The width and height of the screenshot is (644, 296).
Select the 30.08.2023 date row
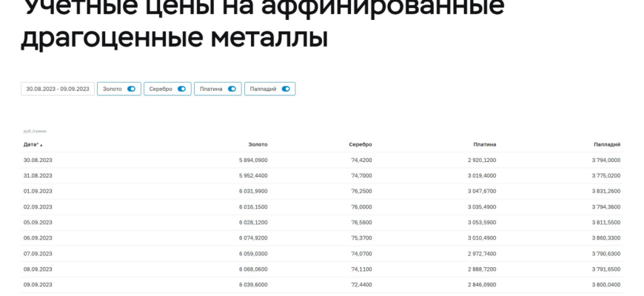tap(38, 160)
